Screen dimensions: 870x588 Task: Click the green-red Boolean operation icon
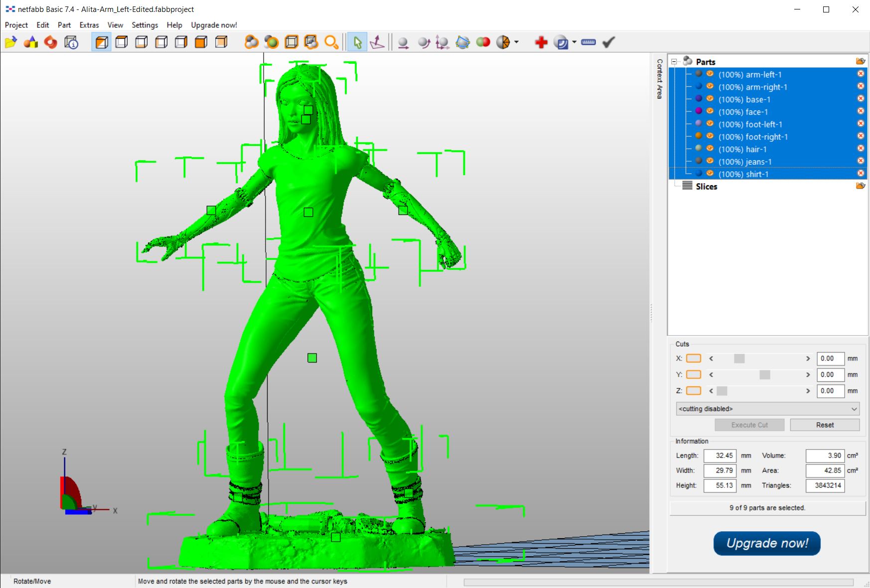(483, 42)
